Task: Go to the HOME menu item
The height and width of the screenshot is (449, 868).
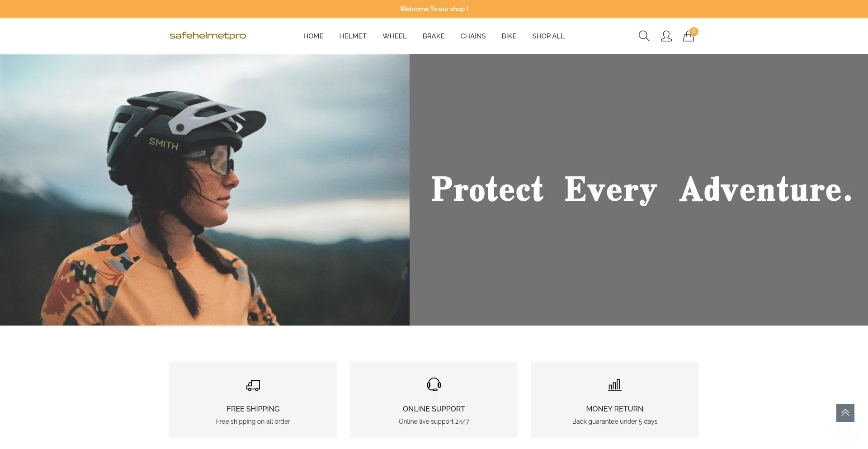Action: [313, 36]
